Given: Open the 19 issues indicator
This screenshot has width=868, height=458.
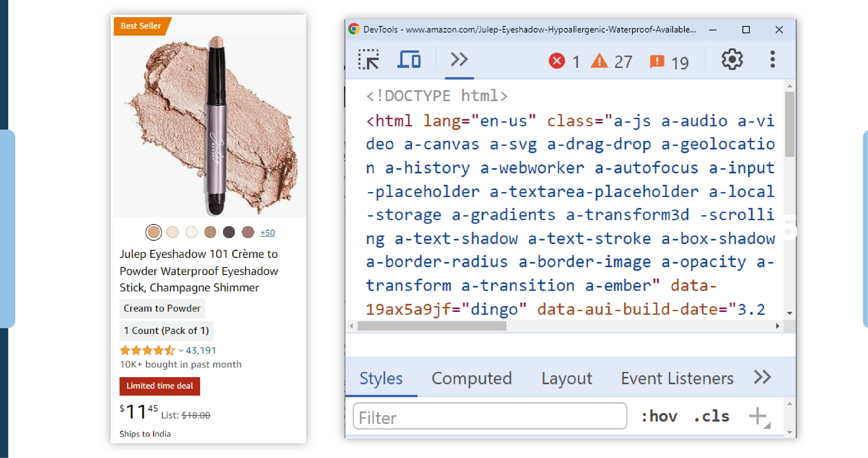Looking at the screenshot, I should click(x=669, y=62).
